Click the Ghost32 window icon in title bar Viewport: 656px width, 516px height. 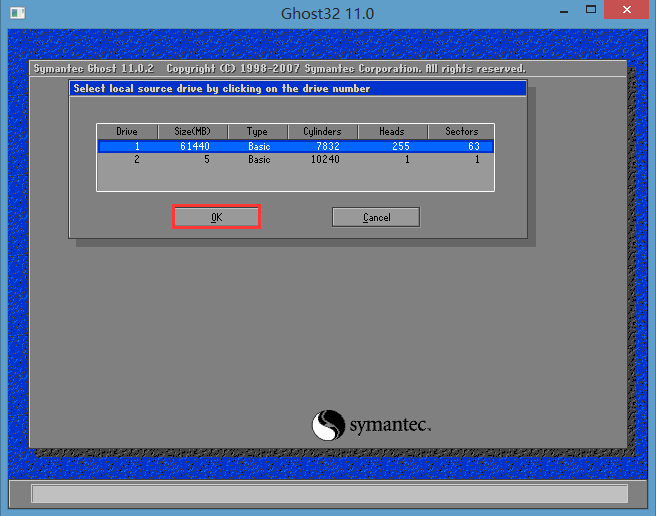(18, 13)
